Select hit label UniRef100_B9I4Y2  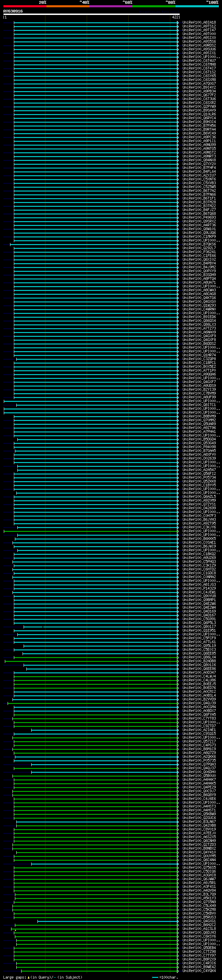[199, 88]
